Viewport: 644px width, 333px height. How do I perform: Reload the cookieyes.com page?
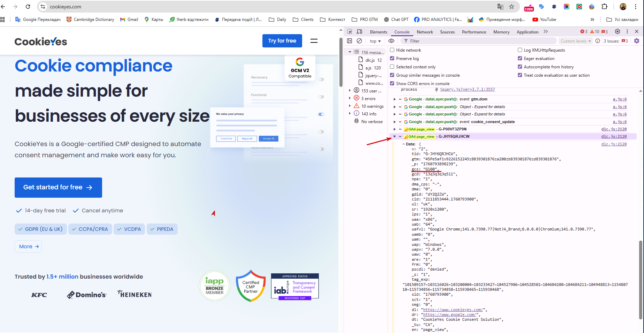pyautogui.click(x=28, y=7)
